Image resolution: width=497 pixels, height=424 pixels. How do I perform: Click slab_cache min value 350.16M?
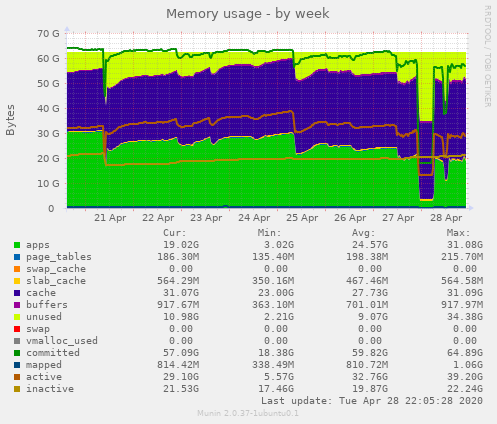tap(273, 281)
